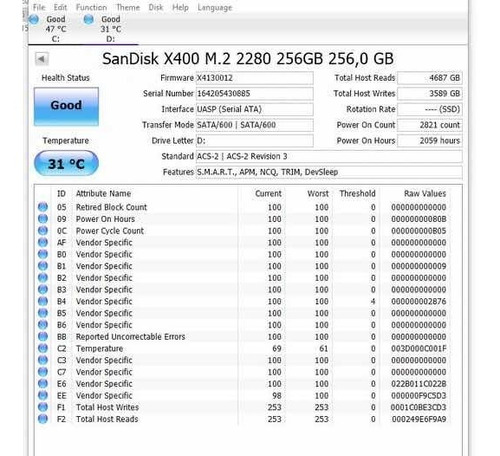Select the Temperature attribute name in table
Viewport: 500px width, 456px height.
(99, 348)
